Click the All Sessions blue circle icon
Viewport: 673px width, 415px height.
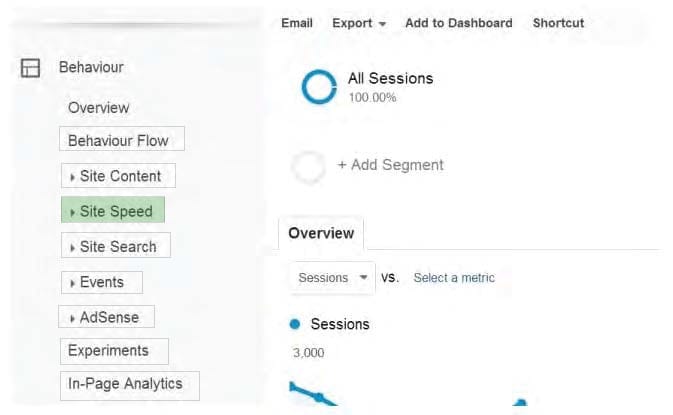[319, 87]
